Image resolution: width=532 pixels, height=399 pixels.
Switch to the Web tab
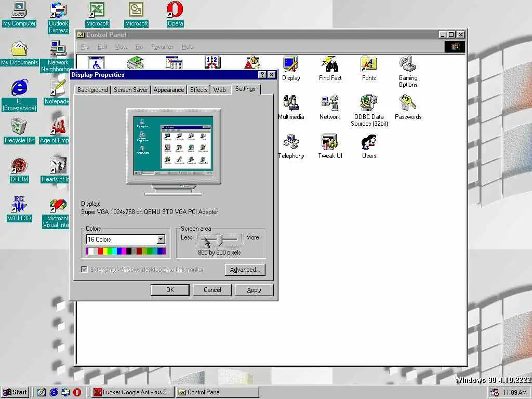click(x=220, y=90)
